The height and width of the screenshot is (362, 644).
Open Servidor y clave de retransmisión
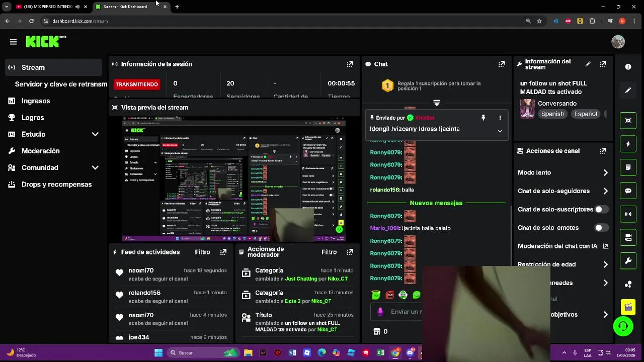61,84
